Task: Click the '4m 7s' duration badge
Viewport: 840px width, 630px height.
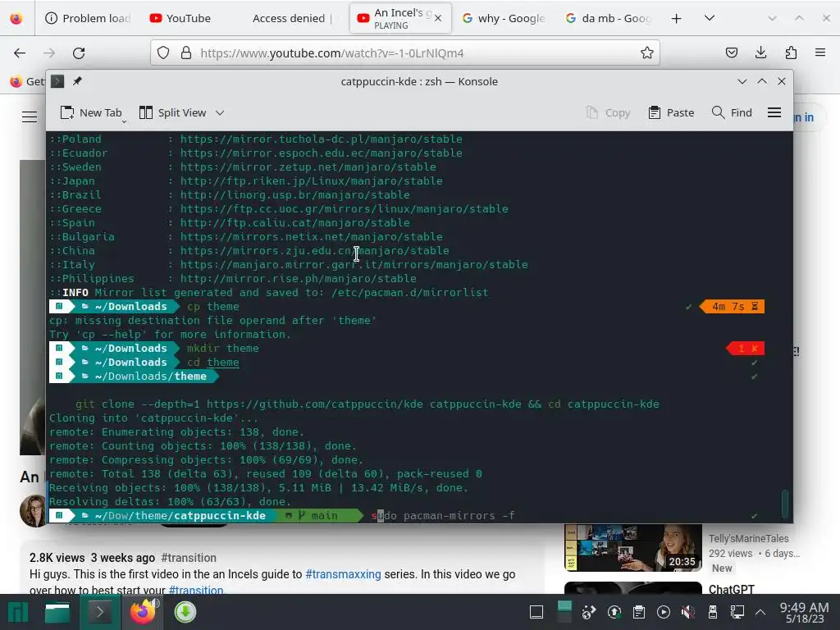Action: 732,307
